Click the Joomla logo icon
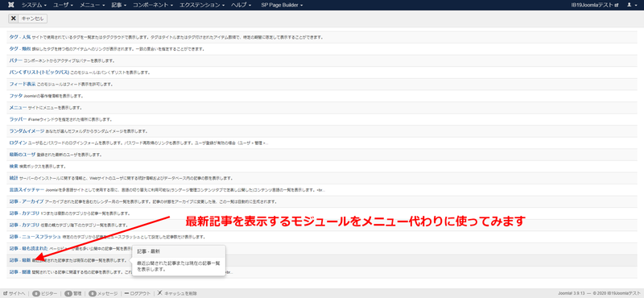This screenshot has width=644, height=298. (x=11, y=5)
